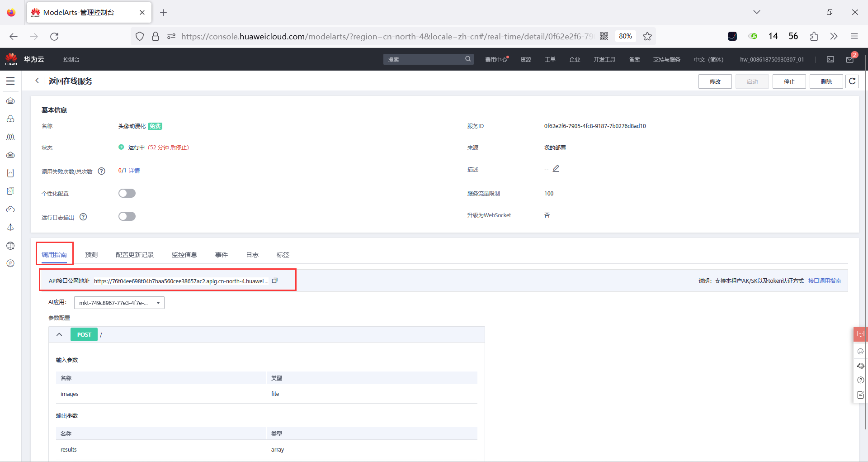868x462 pixels.
Task: Copy the API public address
Action: [x=274, y=281]
